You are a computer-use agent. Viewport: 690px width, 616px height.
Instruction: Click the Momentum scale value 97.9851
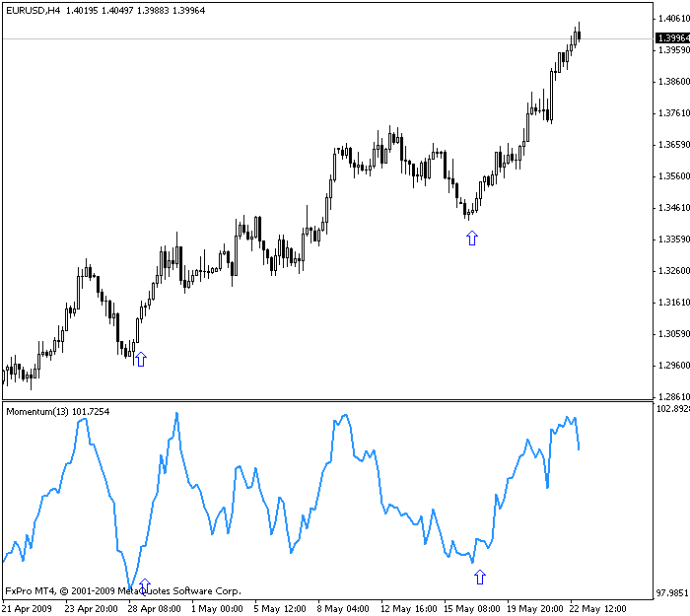pyautogui.click(x=673, y=593)
